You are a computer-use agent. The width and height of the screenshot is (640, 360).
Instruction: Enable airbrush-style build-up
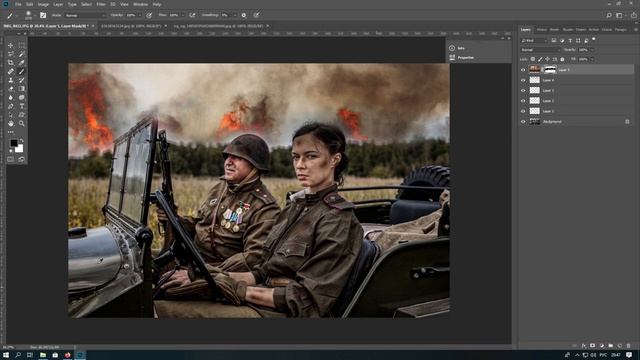coord(192,15)
